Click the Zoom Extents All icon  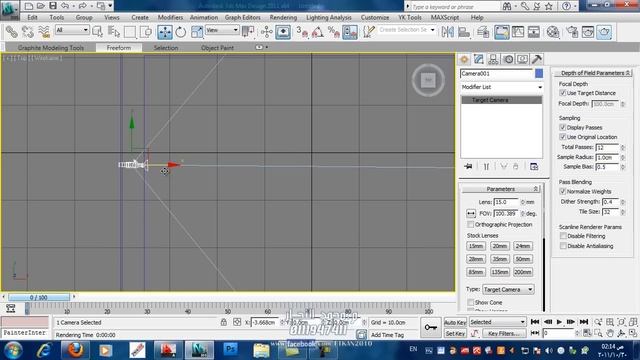tap(633, 322)
